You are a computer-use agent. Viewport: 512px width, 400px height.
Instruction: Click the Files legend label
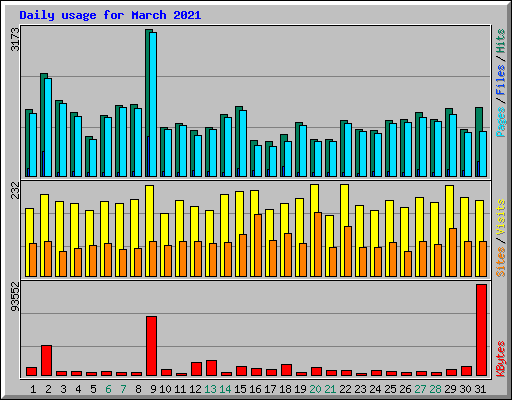tap(501, 80)
